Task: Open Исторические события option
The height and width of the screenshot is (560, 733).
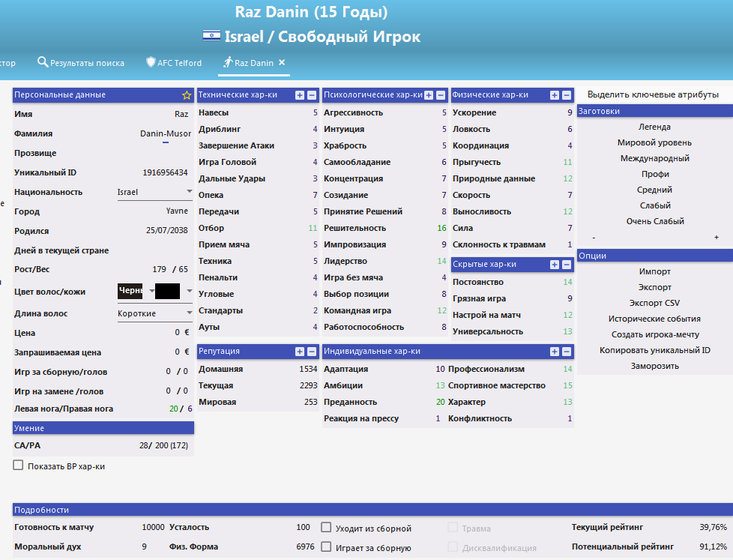Action: pos(654,319)
